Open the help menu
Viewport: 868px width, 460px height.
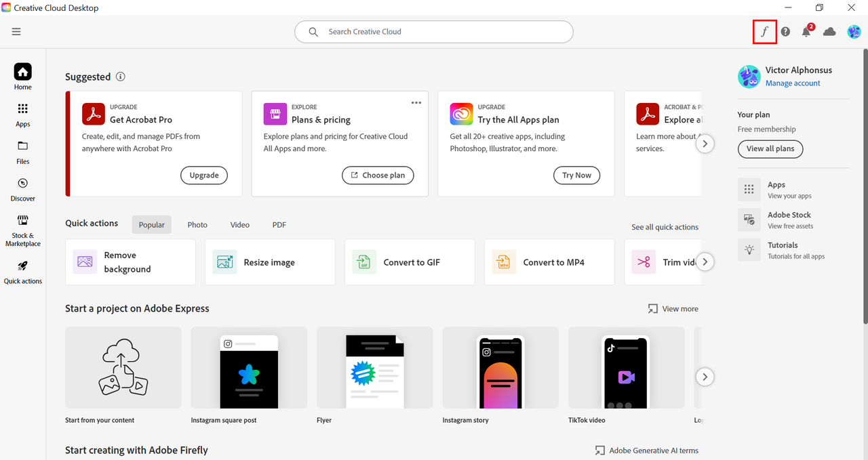tap(785, 31)
